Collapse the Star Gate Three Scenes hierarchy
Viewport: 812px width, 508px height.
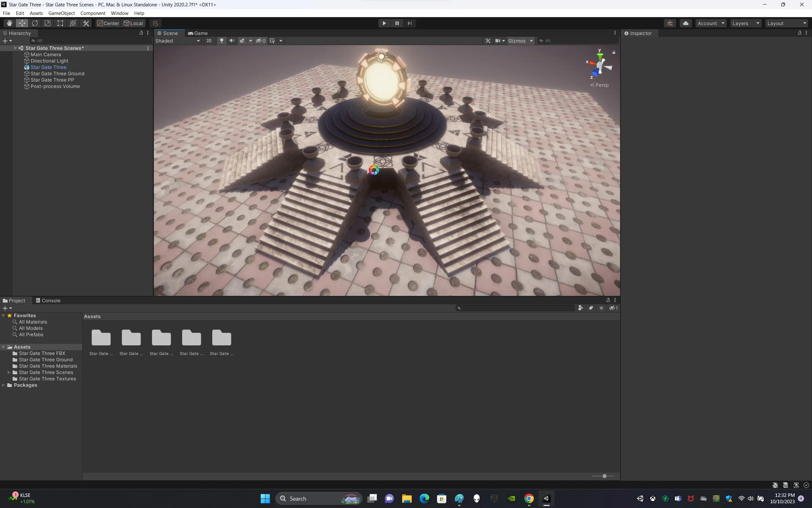click(15, 48)
